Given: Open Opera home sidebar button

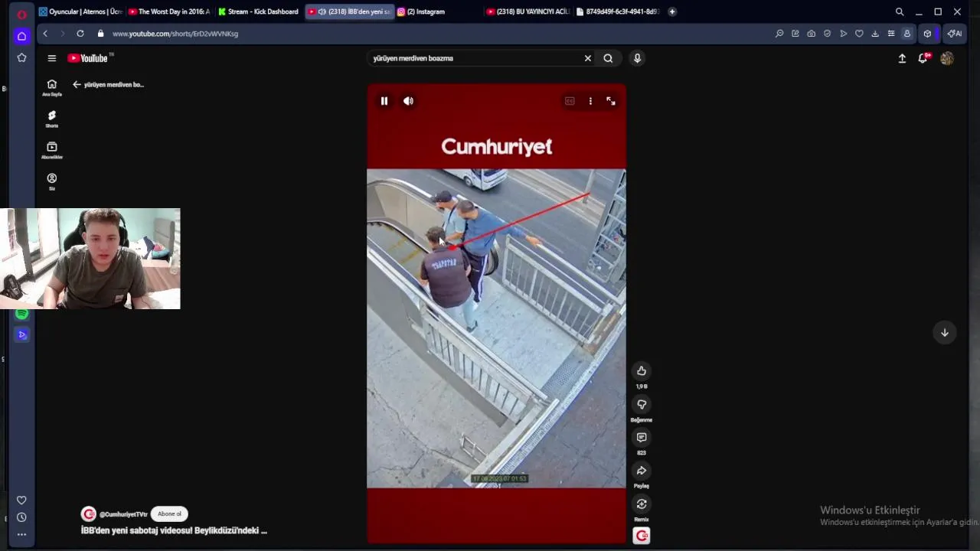Looking at the screenshot, I should point(21,36).
